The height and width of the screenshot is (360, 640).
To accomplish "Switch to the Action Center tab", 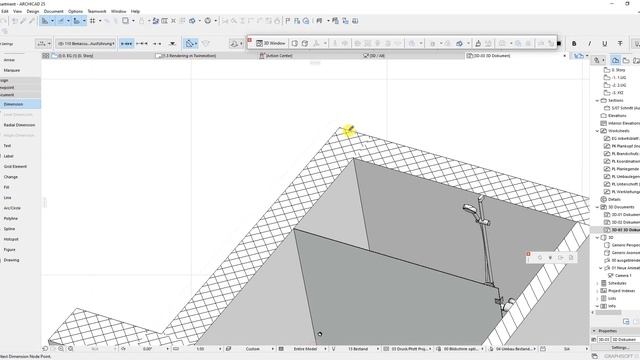I will [x=309, y=56].
